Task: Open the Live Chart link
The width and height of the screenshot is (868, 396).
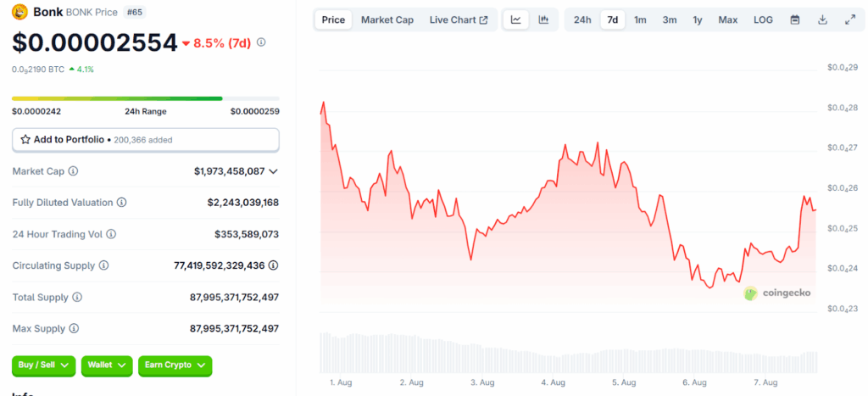Action: 459,20
